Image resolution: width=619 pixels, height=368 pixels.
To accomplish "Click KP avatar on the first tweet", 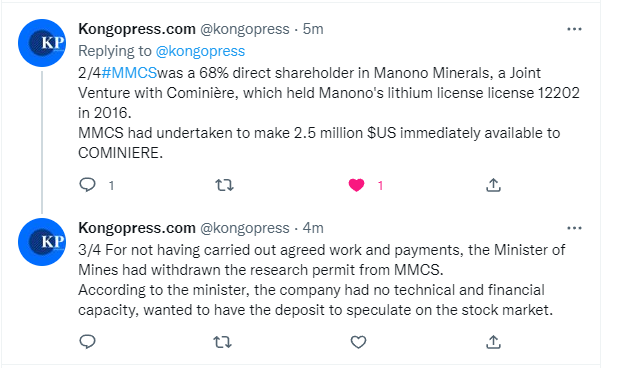I will (x=42, y=43).
